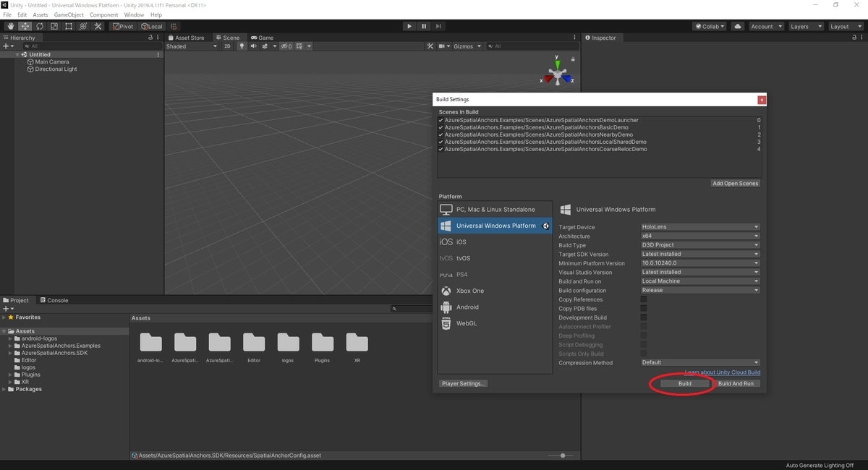Open scene component tools icon

pos(430,46)
